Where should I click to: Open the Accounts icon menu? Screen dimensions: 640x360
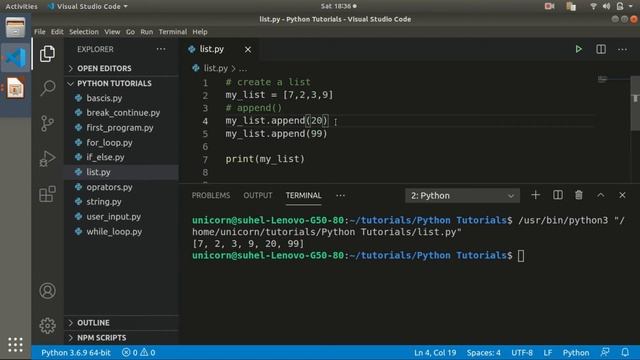[47, 291]
